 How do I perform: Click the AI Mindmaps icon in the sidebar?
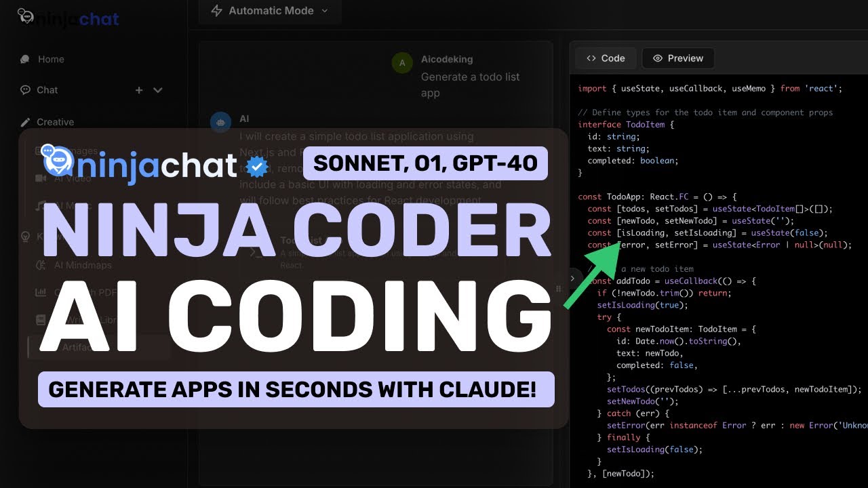tap(41, 265)
